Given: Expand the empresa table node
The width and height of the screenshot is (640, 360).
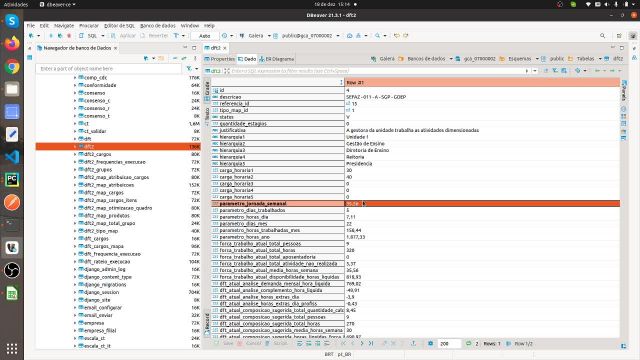Looking at the screenshot, I should tap(75, 323).
